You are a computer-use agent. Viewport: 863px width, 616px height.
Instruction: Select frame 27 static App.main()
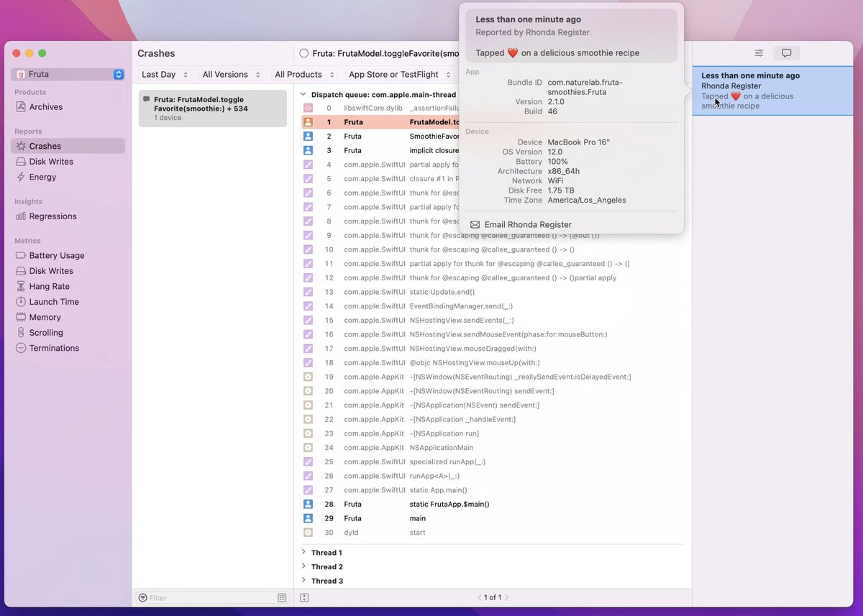[493, 490]
